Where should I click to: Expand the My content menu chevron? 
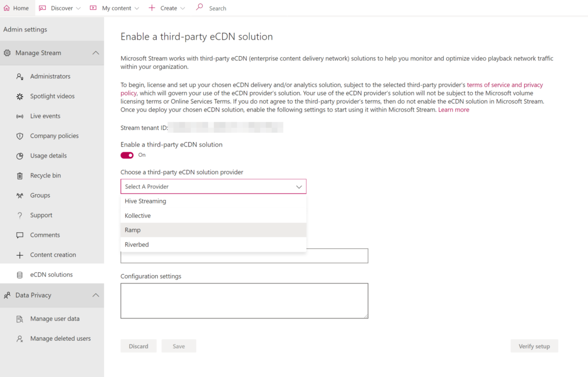137,8
